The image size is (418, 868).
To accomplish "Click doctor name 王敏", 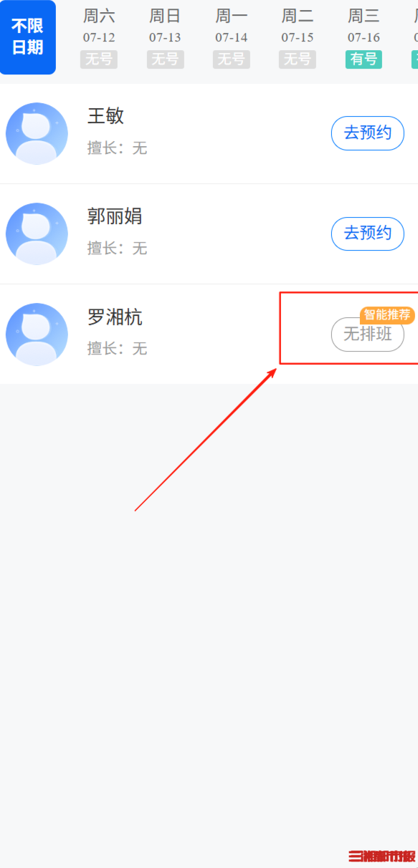I will coord(106,116).
